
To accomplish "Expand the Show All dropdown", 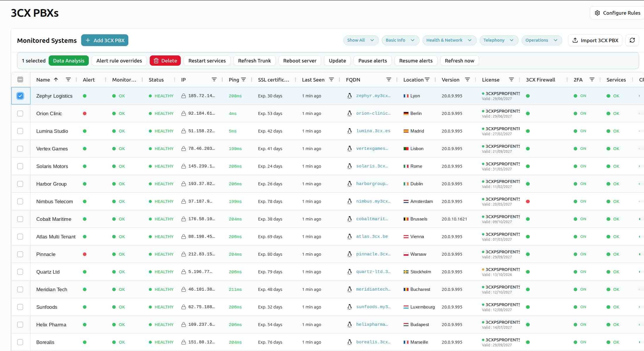I will coord(361,40).
